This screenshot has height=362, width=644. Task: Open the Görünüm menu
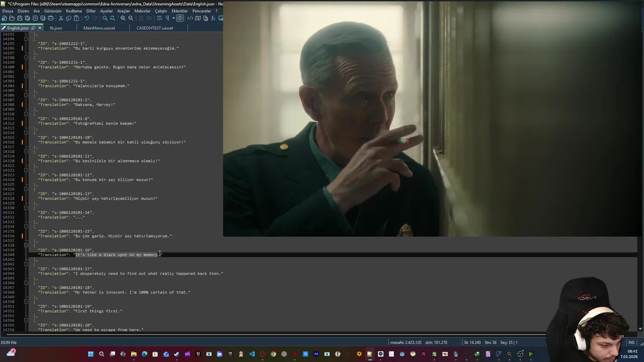pyautogui.click(x=52, y=11)
